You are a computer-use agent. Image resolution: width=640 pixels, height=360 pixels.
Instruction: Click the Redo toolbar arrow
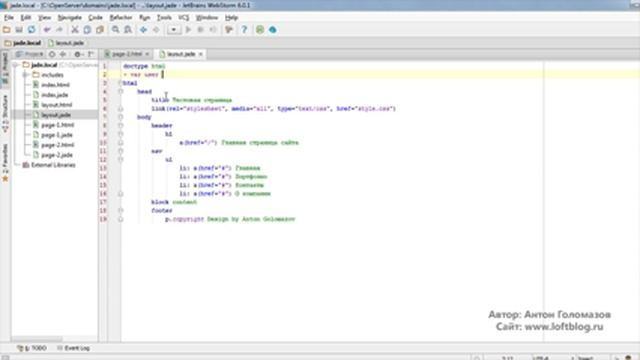(59, 30)
